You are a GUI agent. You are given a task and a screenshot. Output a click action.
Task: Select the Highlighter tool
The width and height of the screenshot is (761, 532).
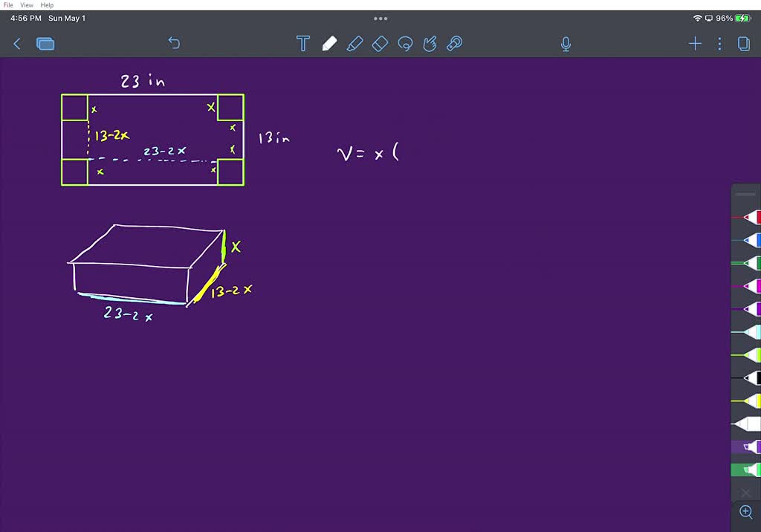[354, 44]
